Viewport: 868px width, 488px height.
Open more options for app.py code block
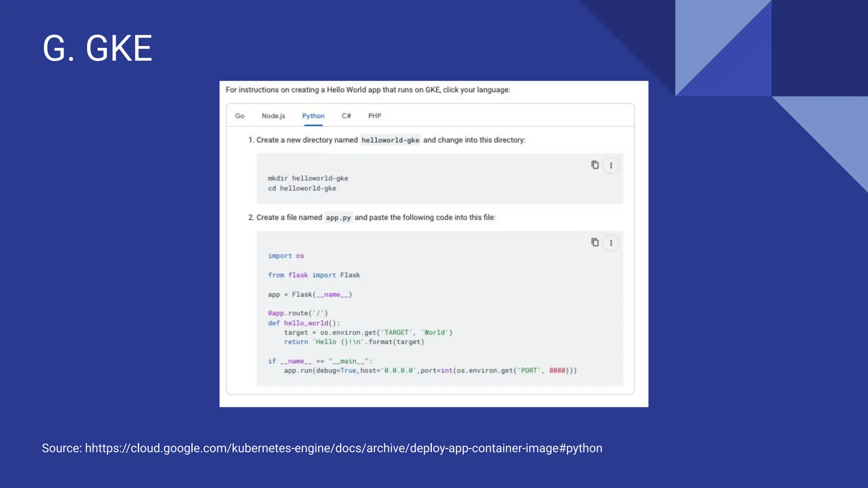611,243
